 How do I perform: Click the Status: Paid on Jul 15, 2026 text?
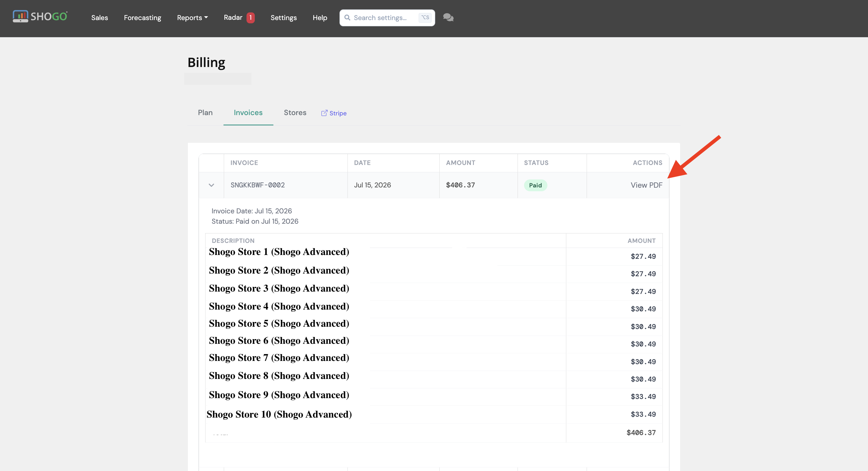coord(255,221)
